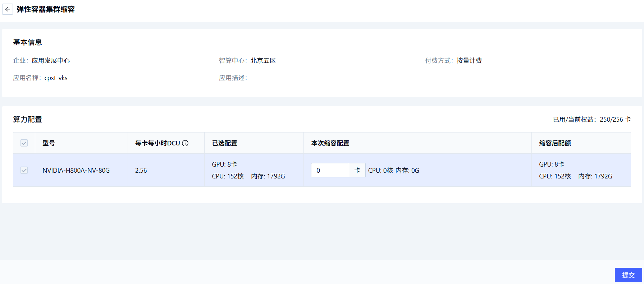Click the 卡 unit label beside input
The image size is (644, 284).
point(357,170)
